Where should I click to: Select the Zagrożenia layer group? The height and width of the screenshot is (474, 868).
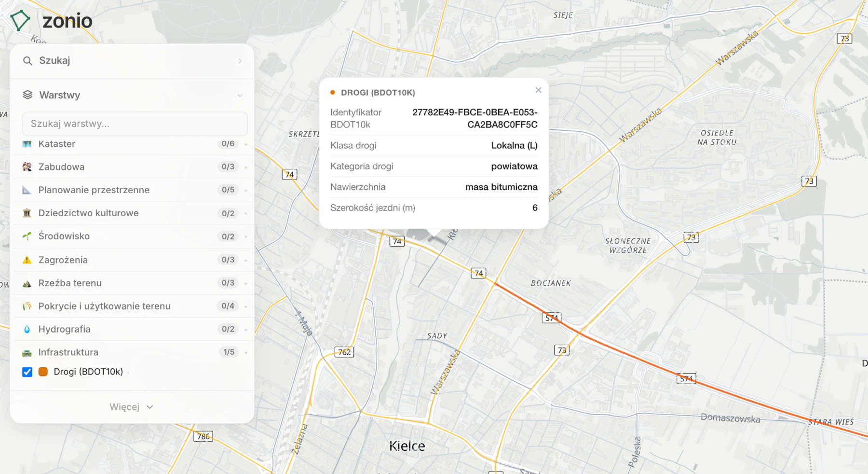coord(132,260)
